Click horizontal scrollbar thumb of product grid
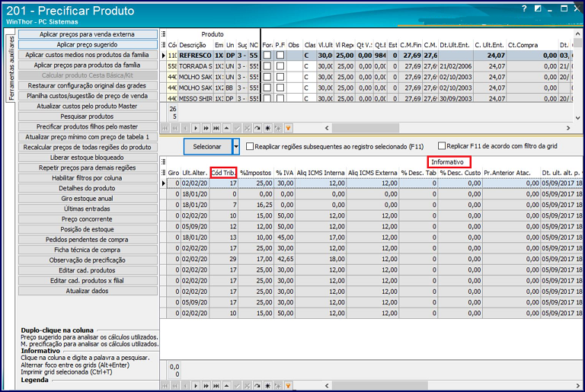The width and height of the screenshot is (585, 392). coord(366,128)
